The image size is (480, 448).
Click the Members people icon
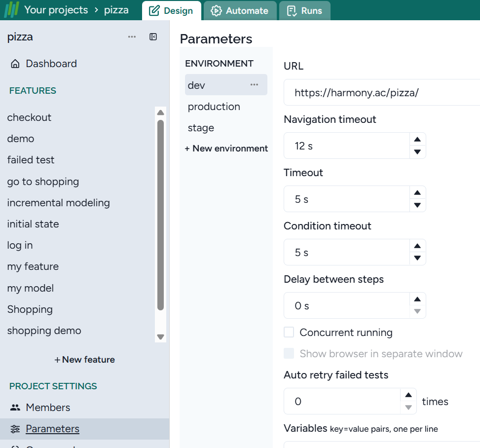click(15, 408)
